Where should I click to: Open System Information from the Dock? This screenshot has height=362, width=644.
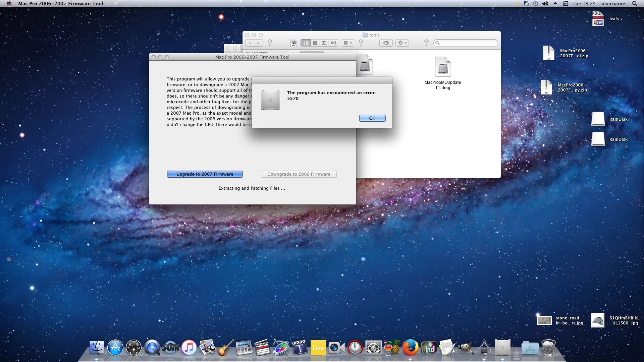coord(484,348)
